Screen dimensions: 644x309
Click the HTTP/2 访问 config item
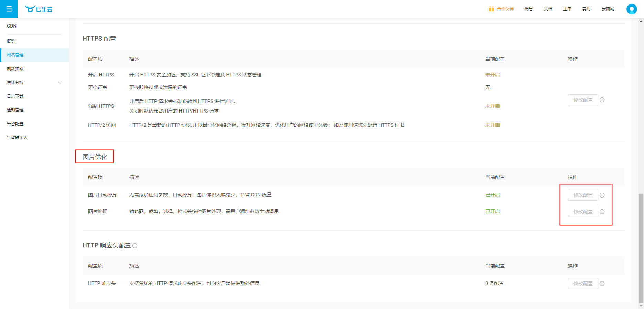pos(102,125)
